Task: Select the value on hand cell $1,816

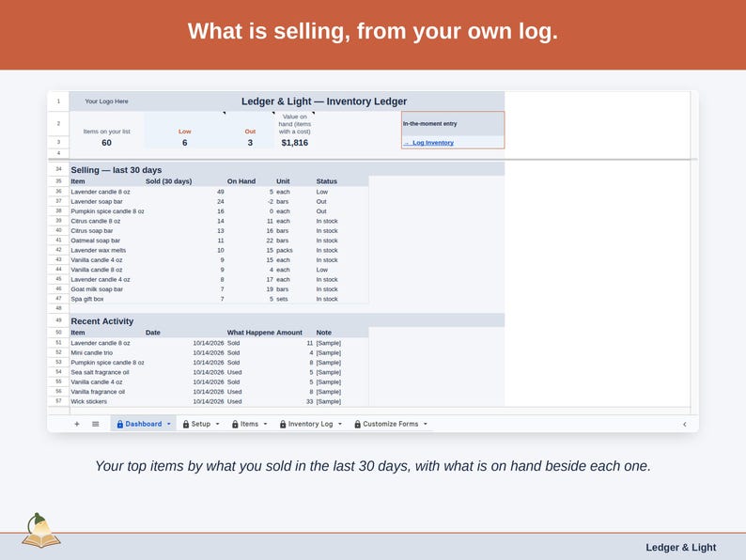Action: [x=294, y=143]
